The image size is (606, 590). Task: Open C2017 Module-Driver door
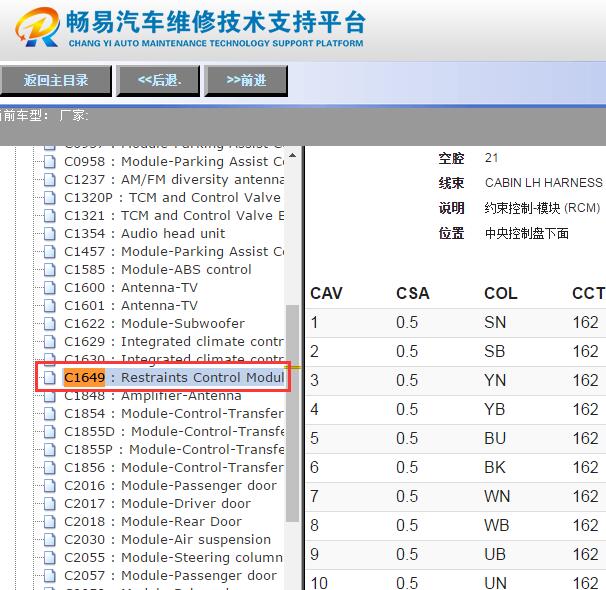157,503
